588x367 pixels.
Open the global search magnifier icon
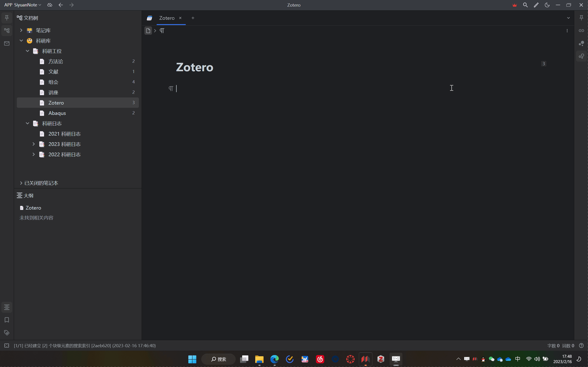coord(525,5)
